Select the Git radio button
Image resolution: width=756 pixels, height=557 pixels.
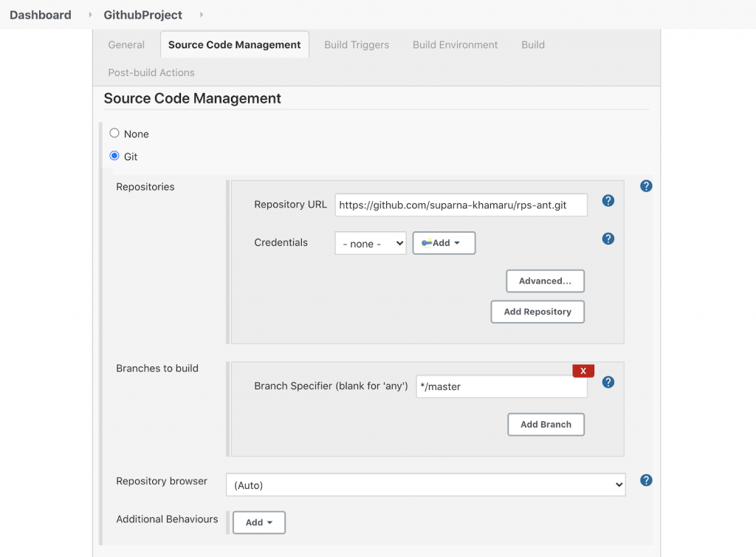[114, 156]
